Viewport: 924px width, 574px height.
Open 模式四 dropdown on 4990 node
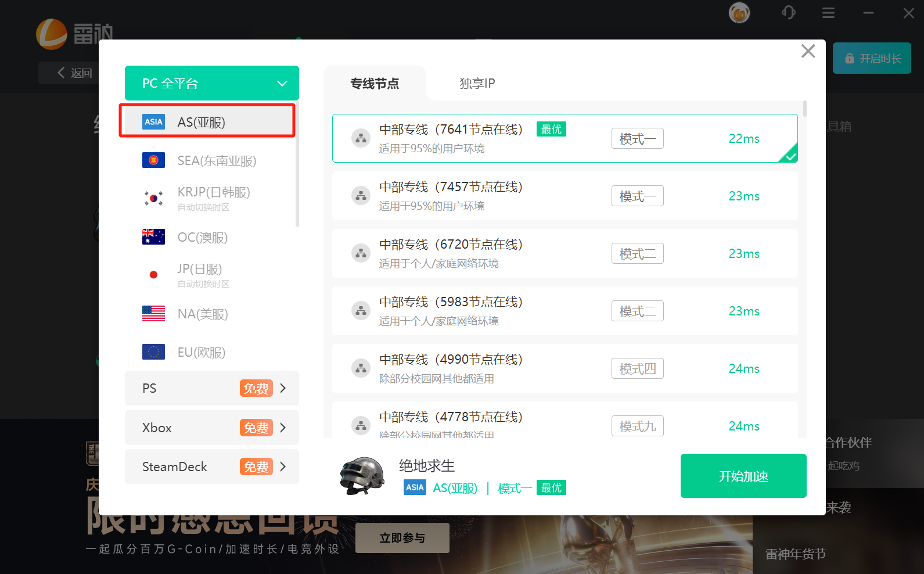pyautogui.click(x=638, y=368)
